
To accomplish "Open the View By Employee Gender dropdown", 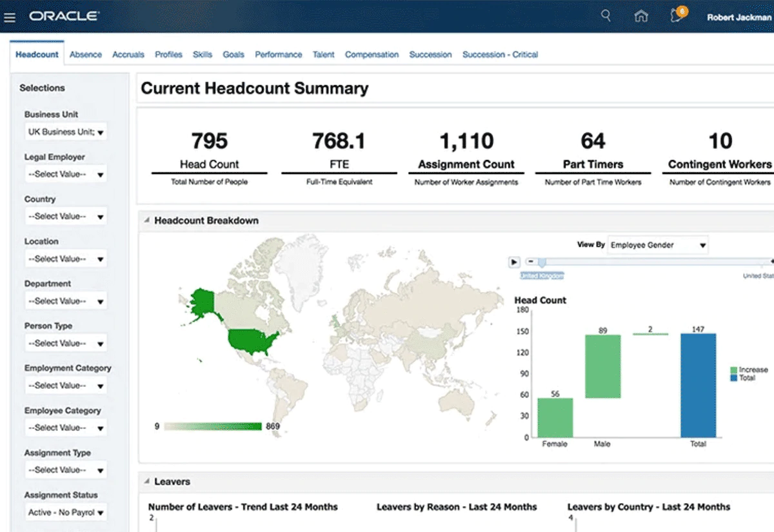I will pos(657,245).
